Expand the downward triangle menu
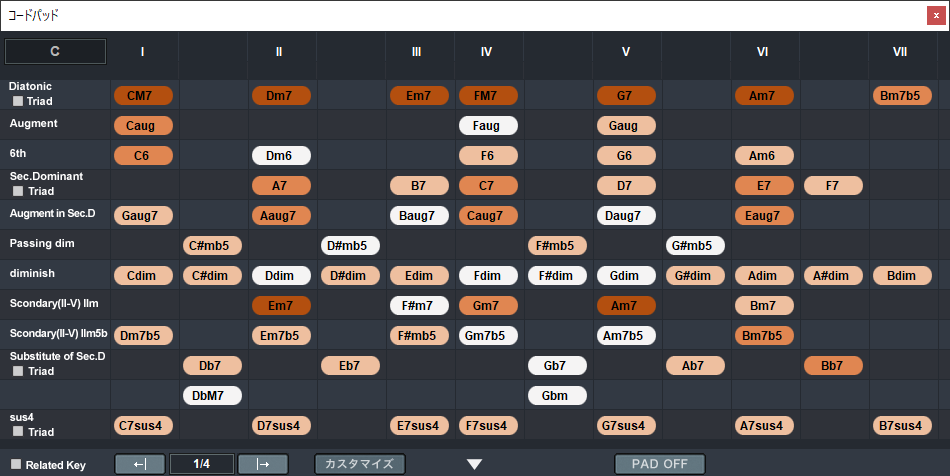Screen dimensions: 950x476 point(474,464)
